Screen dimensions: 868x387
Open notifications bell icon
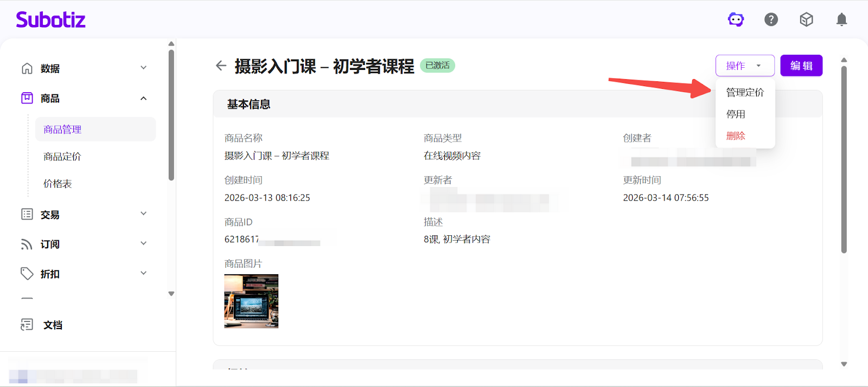point(841,20)
